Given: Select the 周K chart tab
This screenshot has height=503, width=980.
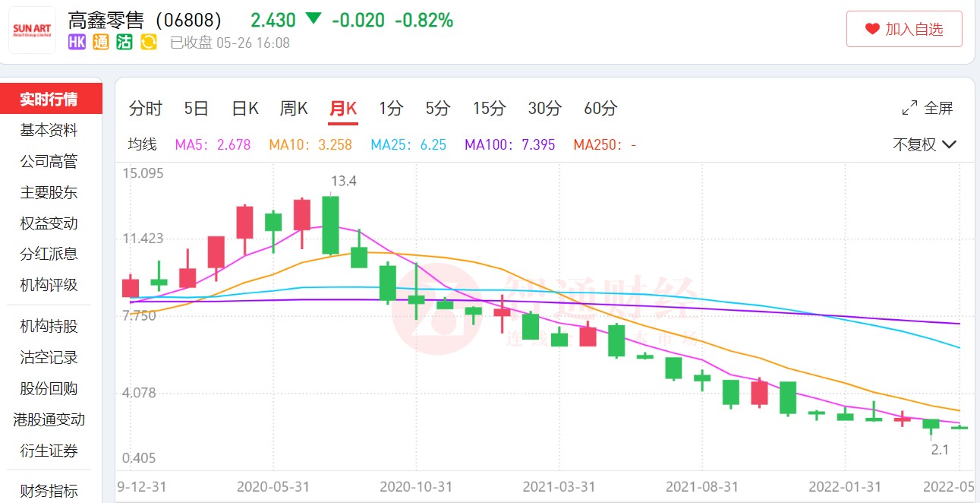Looking at the screenshot, I should tap(294, 109).
